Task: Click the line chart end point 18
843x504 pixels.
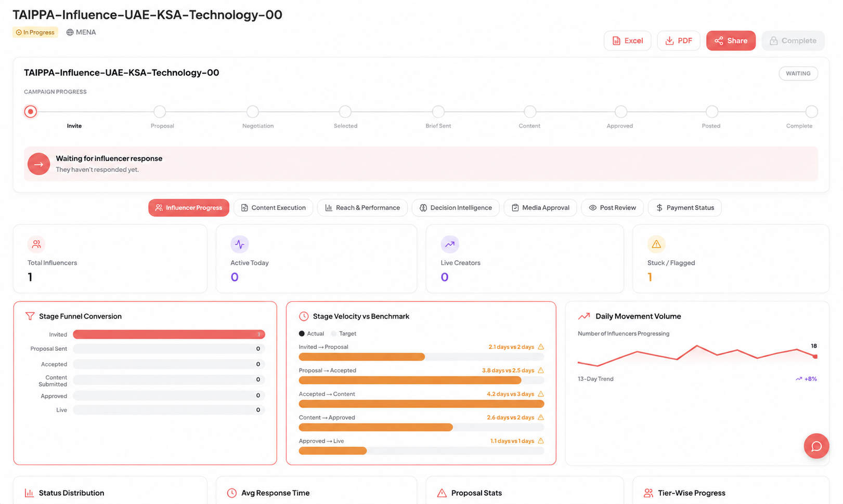Action: (815, 356)
